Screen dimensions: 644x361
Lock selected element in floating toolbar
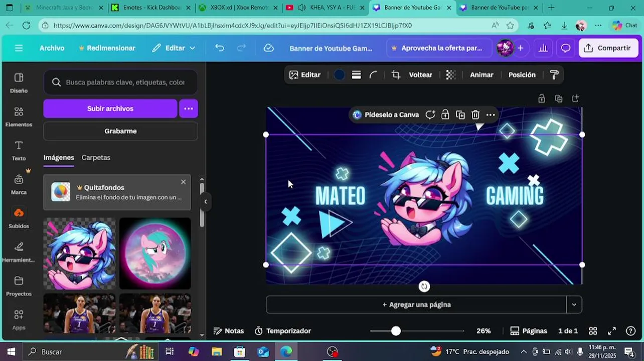[445, 115]
